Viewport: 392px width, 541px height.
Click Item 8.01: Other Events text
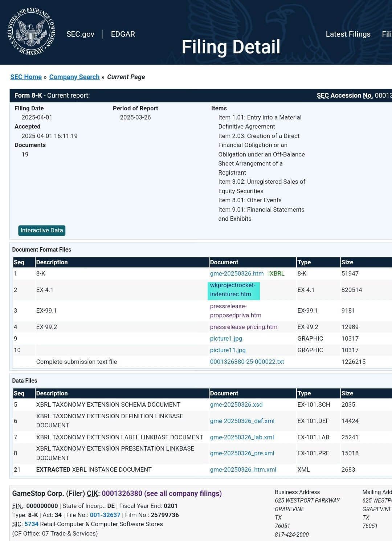point(250,200)
